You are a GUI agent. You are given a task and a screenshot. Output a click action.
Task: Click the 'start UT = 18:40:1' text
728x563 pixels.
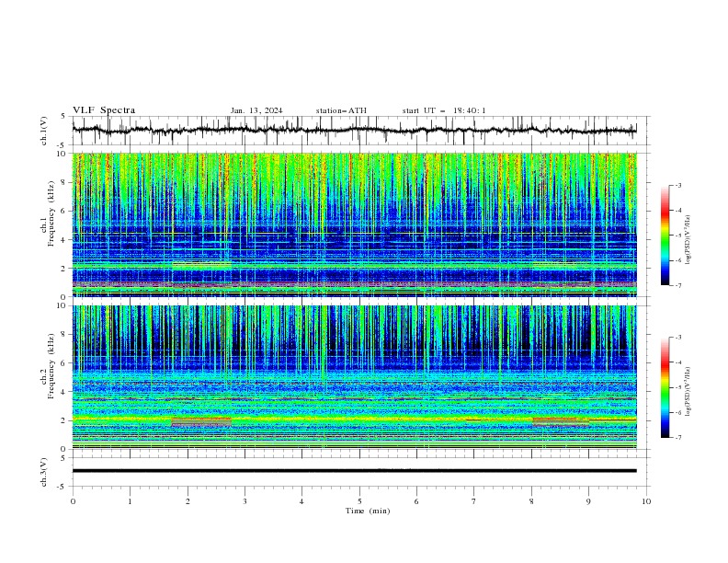click(444, 110)
